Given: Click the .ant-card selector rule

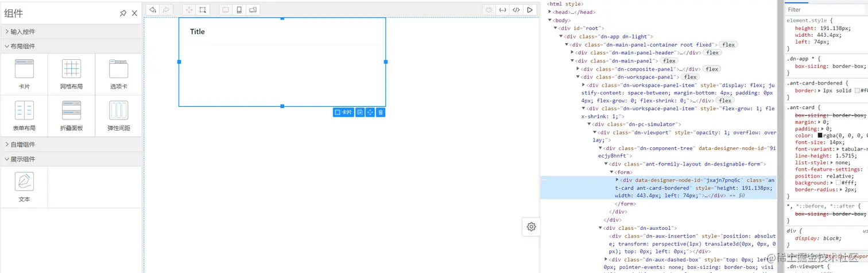Looking at the screenshot, I should (x=800, y=107).
